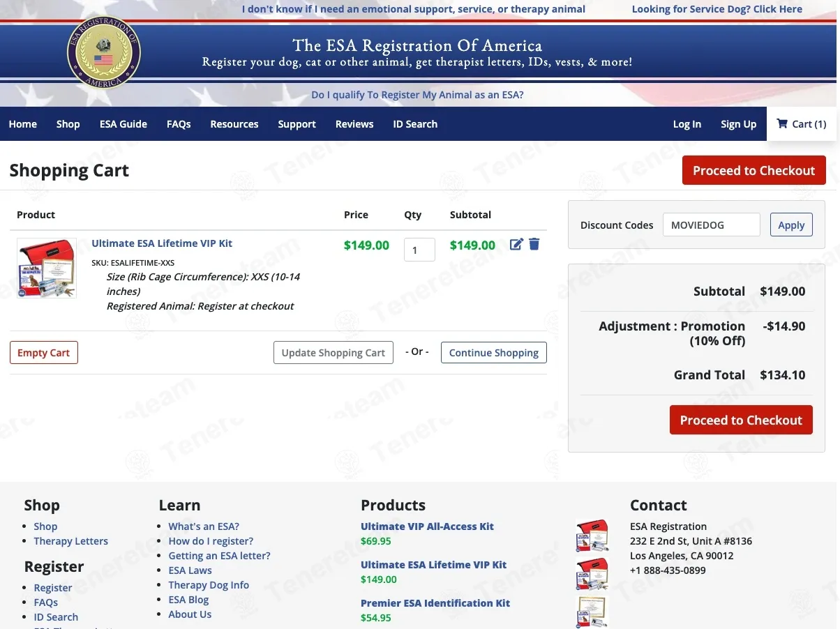Click the Discount Codes input field
The image size is (840, 629).
711,225
